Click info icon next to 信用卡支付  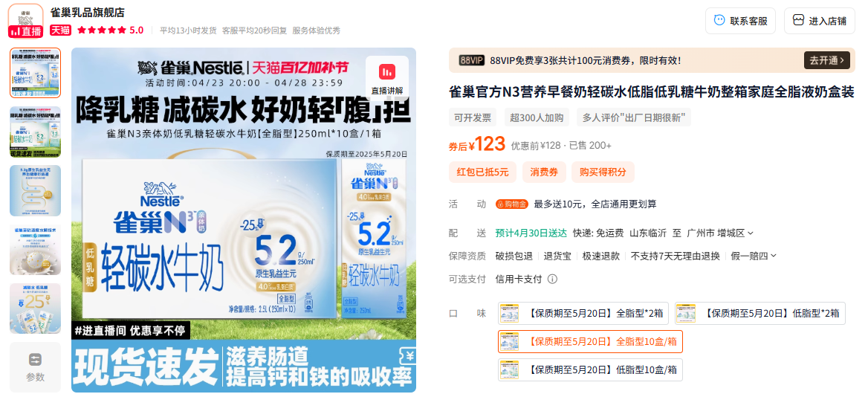pos(552,279)
